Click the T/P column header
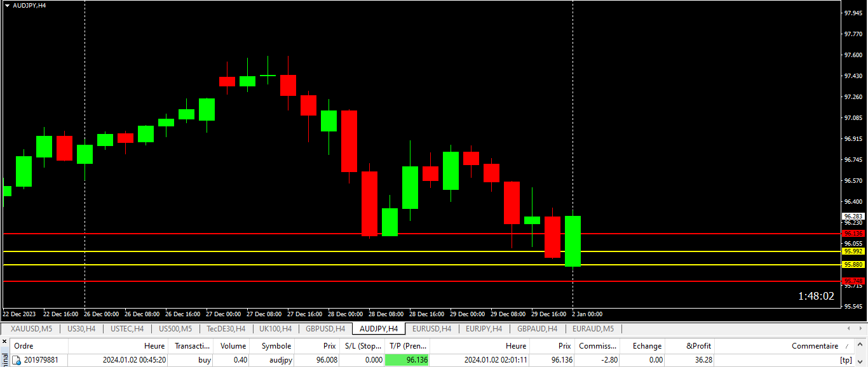Screen dimensions: 868x367 (407, 346)
